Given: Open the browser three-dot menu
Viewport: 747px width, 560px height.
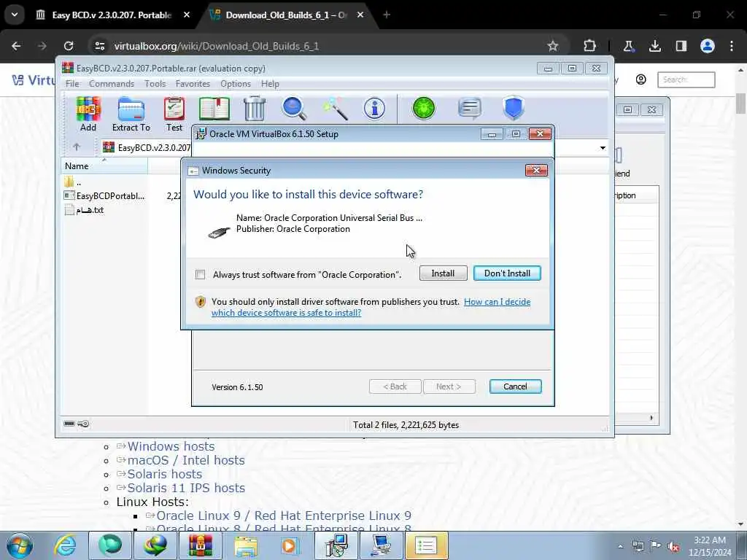Looking at the screenshot, I should (732, 46).
